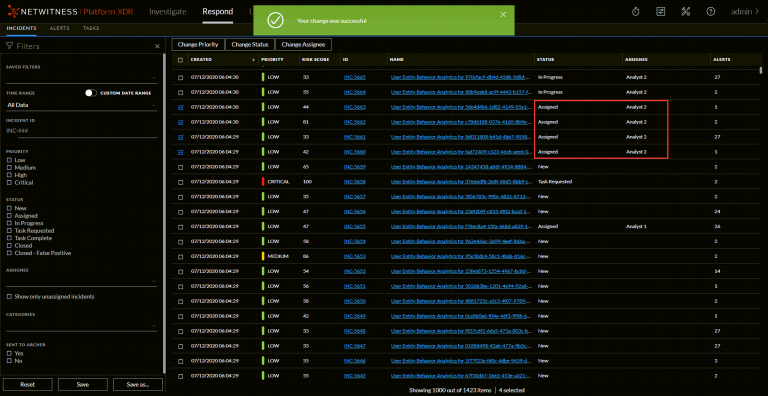Viewport: 768px width, 396px height.
Task: Open the help question mark icon
Action: click(x=711, y=12)
